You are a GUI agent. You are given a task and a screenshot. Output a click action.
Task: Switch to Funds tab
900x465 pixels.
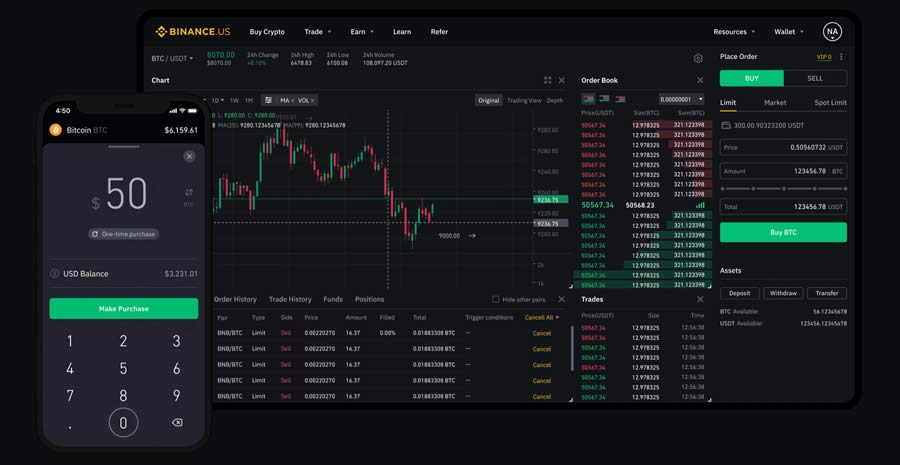[x=333, y=299]
